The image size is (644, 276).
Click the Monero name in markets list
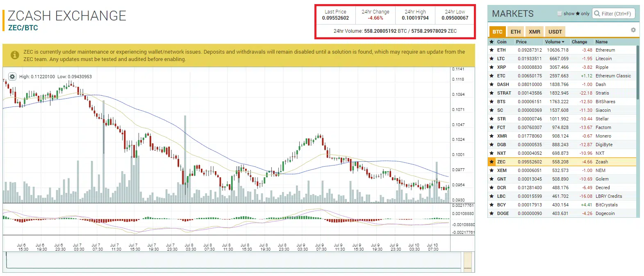(603, 136)
